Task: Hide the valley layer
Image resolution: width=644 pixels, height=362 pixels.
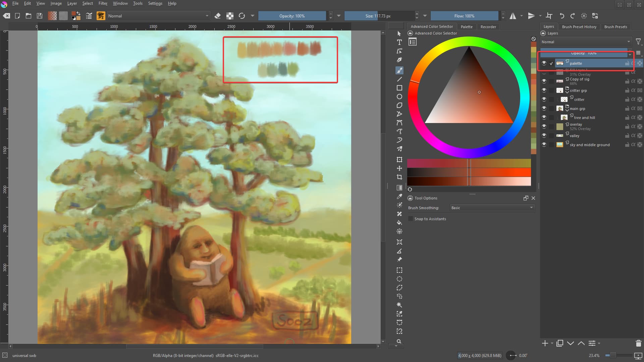Action: point(544,135)
